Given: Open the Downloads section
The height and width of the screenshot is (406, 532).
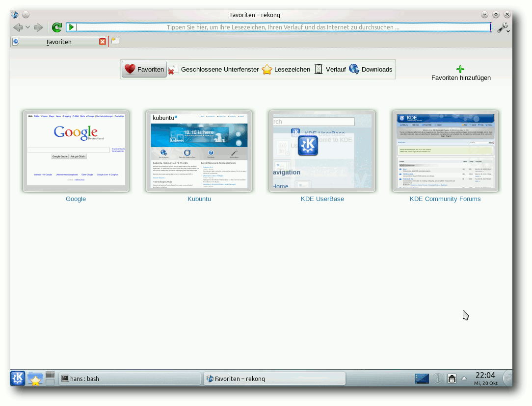Looking at the screenshot, I should [371, 69].
